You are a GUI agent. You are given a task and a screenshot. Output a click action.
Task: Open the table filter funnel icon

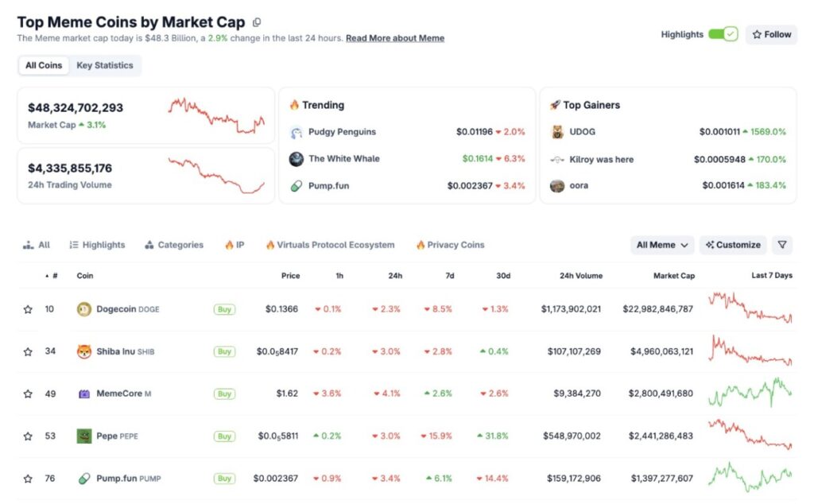781,245
